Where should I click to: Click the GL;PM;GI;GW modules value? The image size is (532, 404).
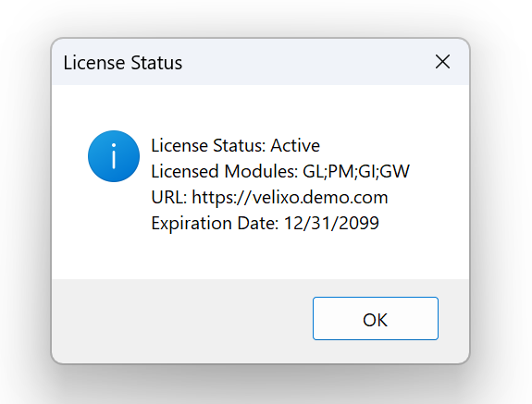click(x=356, y=171)
